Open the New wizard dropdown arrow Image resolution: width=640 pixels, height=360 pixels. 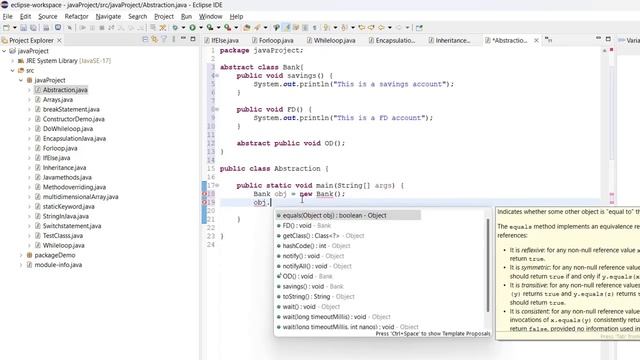coord(15,28)
